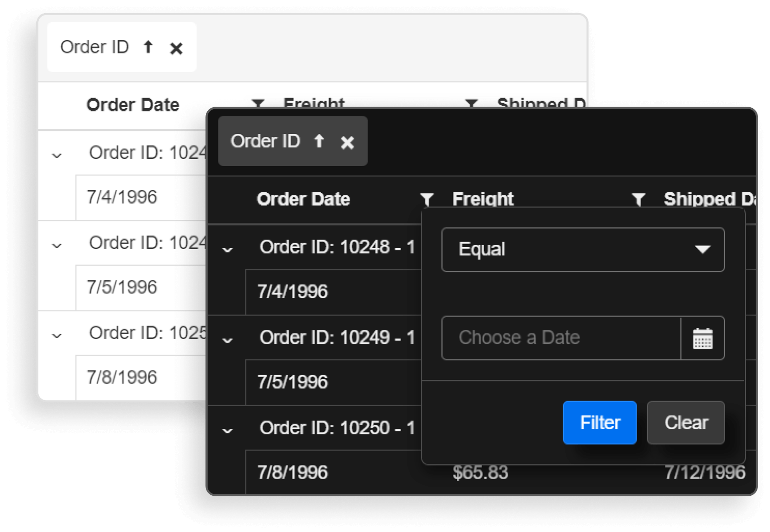Remove Order ID grouping in light grid
The height and width of the screenshot is (532, 770).
point(176,48)
